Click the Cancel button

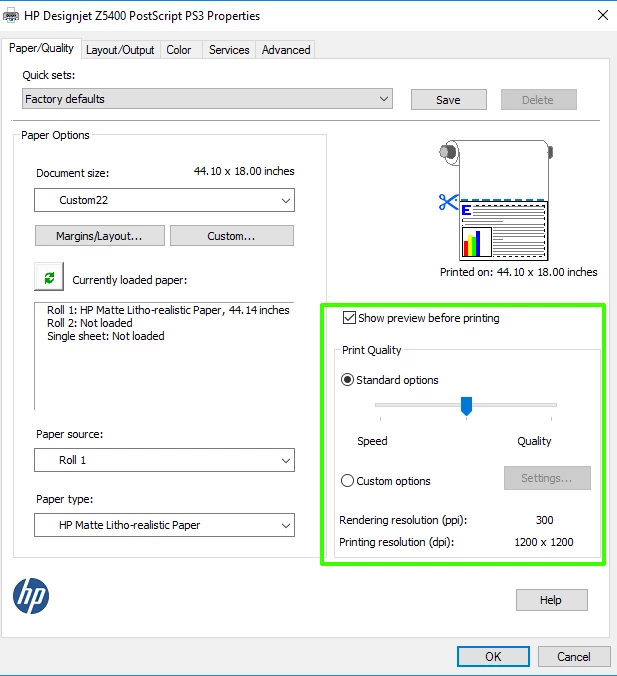pos(574,656)
